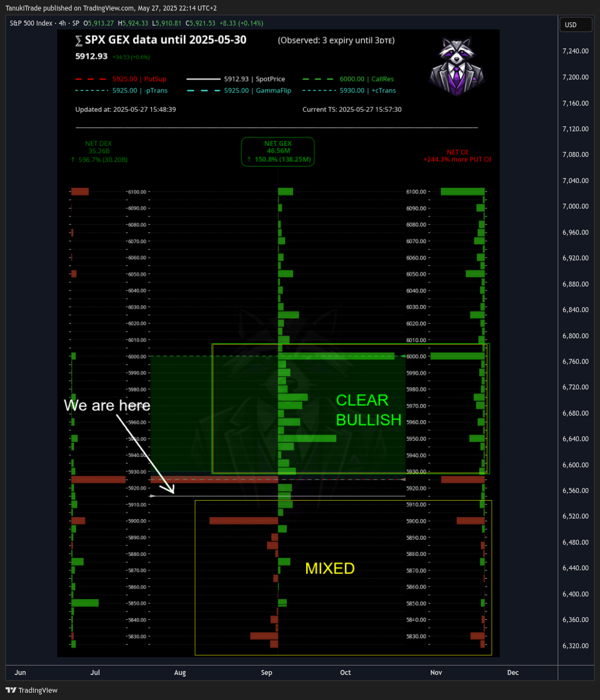The height and width of the screenshot is (700, 600).
Task: Click the NET GEX 46.56M box
Action: click(278, 152)
